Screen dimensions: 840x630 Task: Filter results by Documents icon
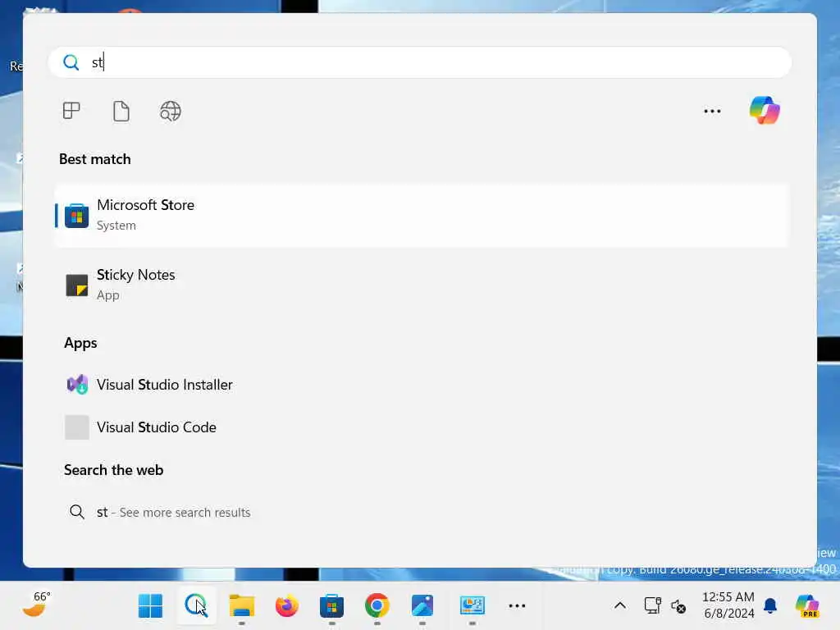121,111
